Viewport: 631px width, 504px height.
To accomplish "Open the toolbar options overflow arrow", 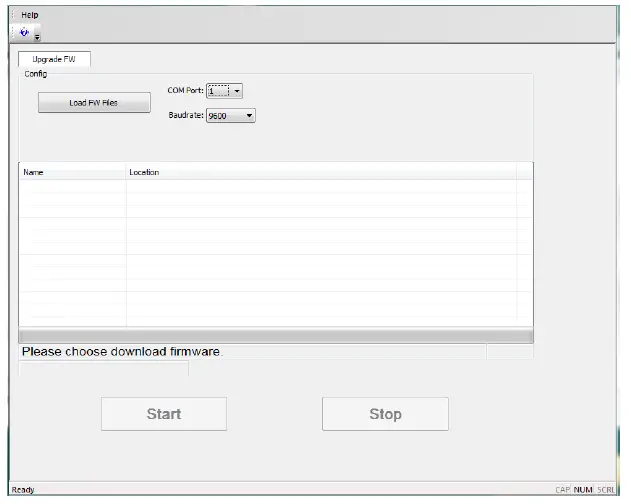I will coord(37,38).
